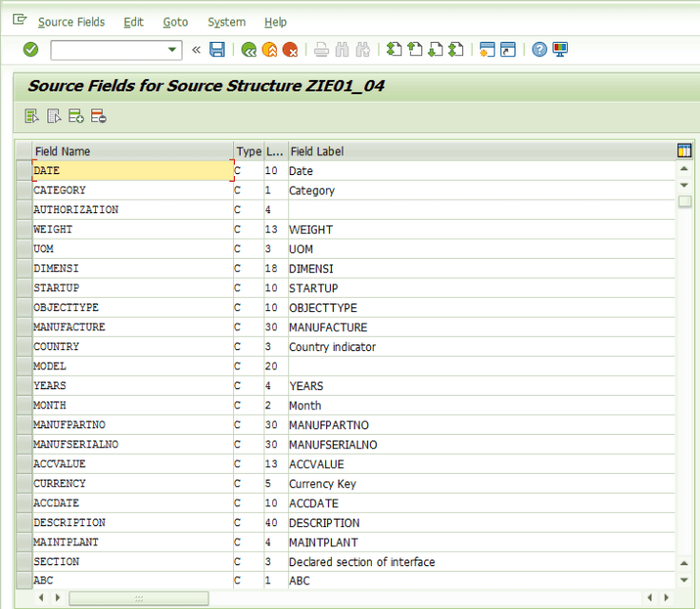Screen dimensions: 700x609
Task: Expand command field using double chevron
Action: pos(196,49)
